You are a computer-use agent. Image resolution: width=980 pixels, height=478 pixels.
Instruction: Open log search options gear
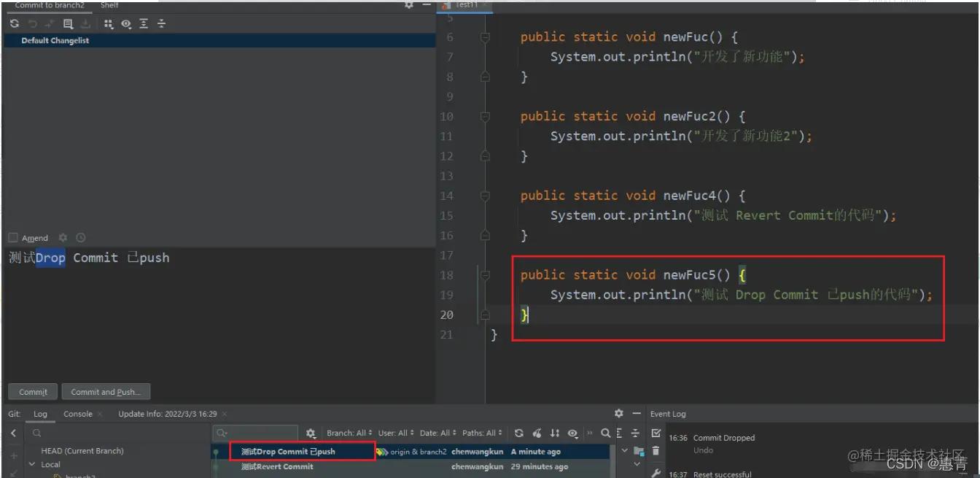pyautogui.click(x=311, y=433)
